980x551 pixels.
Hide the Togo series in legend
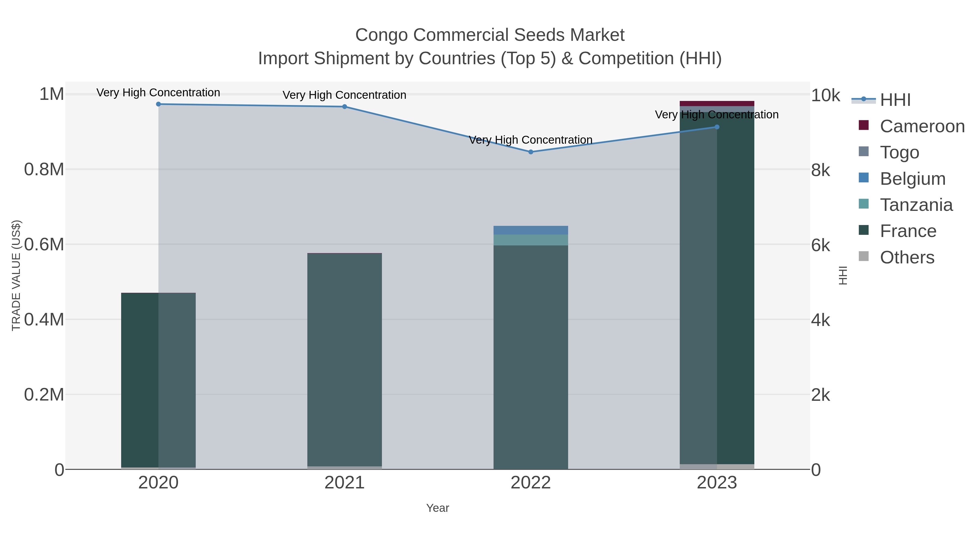889,152
